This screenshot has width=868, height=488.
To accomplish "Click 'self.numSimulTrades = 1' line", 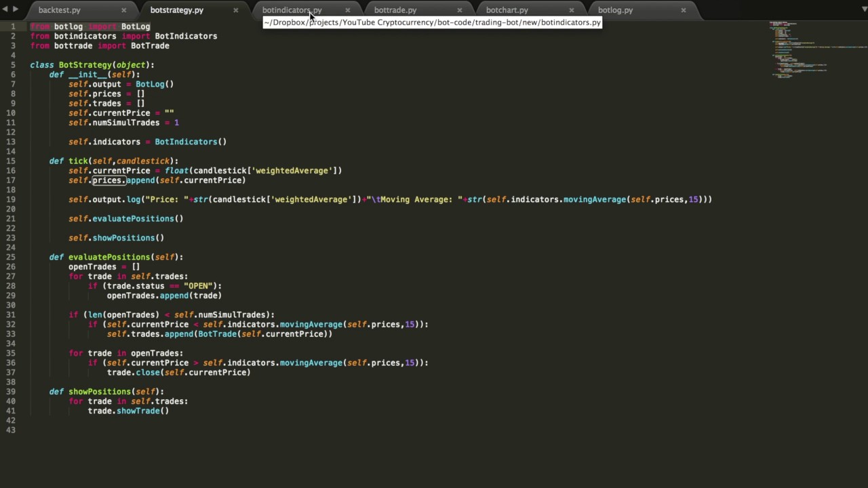I will click(x=123, y=123).
